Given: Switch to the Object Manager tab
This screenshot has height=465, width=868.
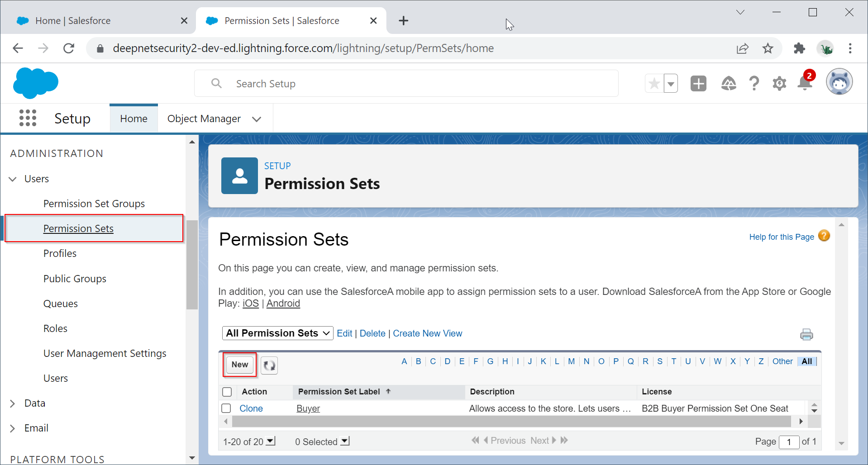Looking at the screenshot, I should click(x=204, y=119).
